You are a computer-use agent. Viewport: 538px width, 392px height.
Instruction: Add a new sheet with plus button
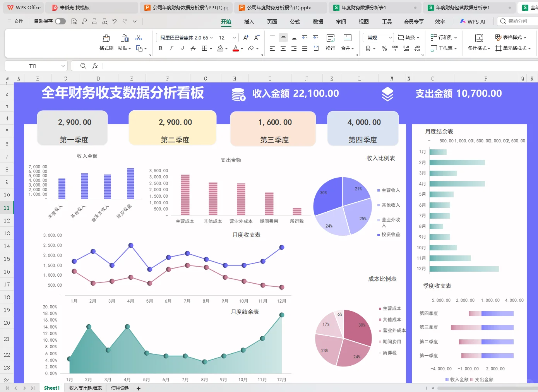point(139,388)
